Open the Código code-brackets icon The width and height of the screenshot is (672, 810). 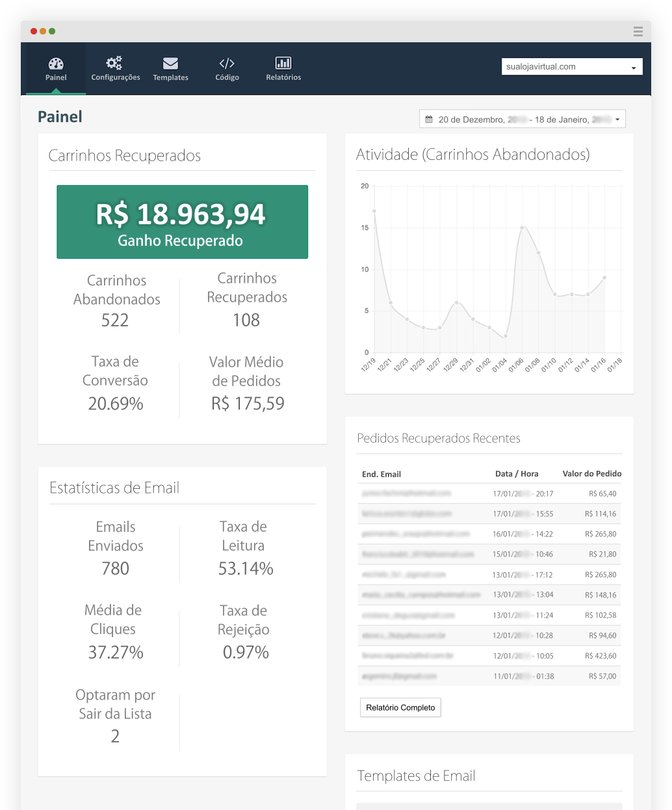coord(227,63)
